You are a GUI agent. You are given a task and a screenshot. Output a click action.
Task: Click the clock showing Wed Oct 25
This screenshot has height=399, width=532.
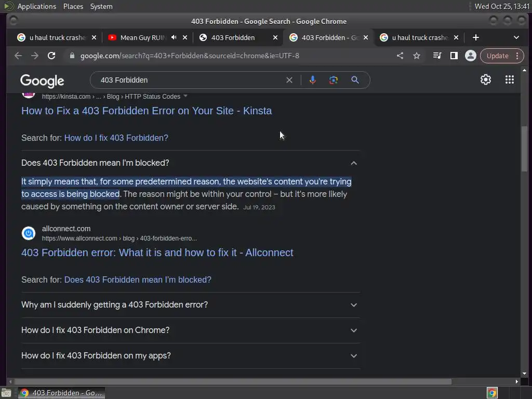(502, 6)
